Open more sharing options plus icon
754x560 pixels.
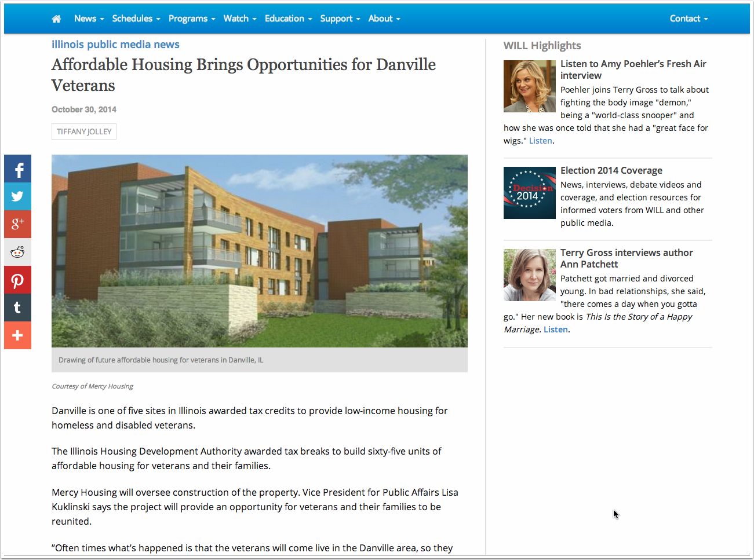(17, 335)
